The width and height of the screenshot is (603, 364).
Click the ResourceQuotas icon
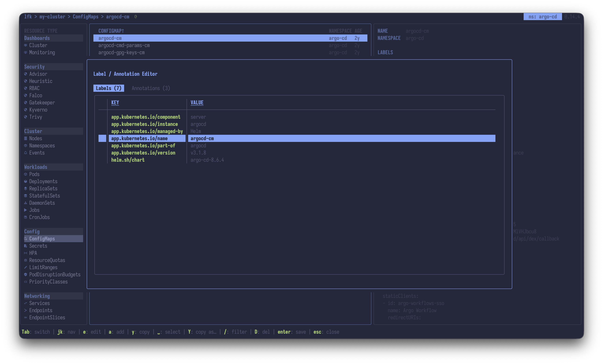[25, 260]
